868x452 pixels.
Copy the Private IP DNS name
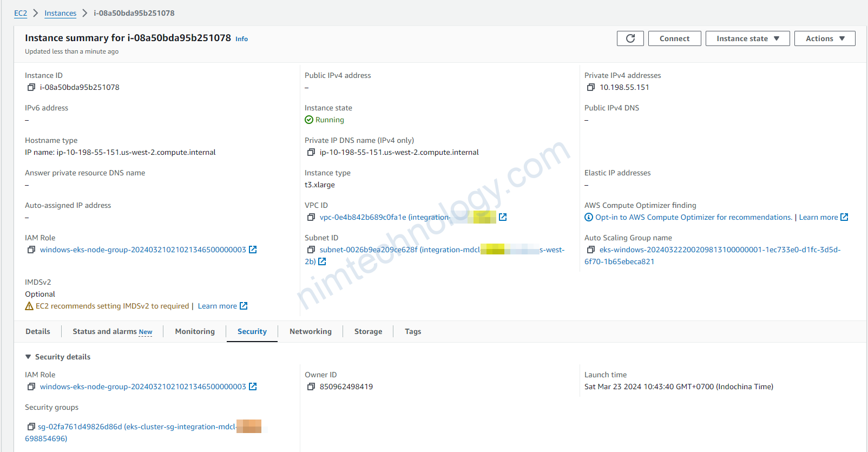[x=311, y=152]
